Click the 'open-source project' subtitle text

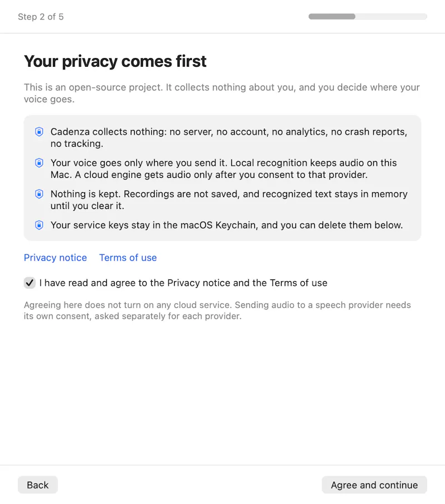(x=222, y=93)
